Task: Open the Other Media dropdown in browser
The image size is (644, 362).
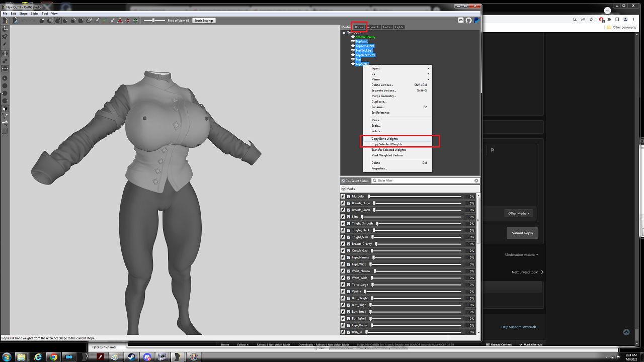Action: tap(518, 213)
